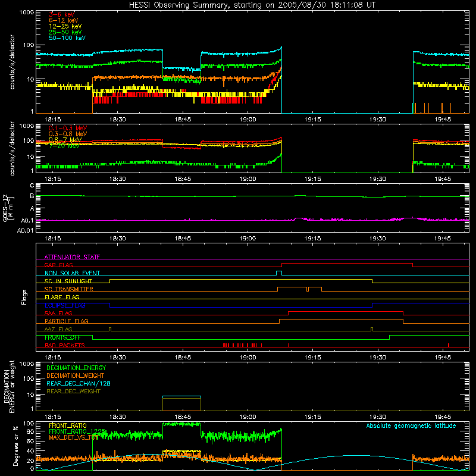The image size is (476, 476).
Task: Click the DECIMATION ENERGY or weight axis title
Action: tap(9, 386)
